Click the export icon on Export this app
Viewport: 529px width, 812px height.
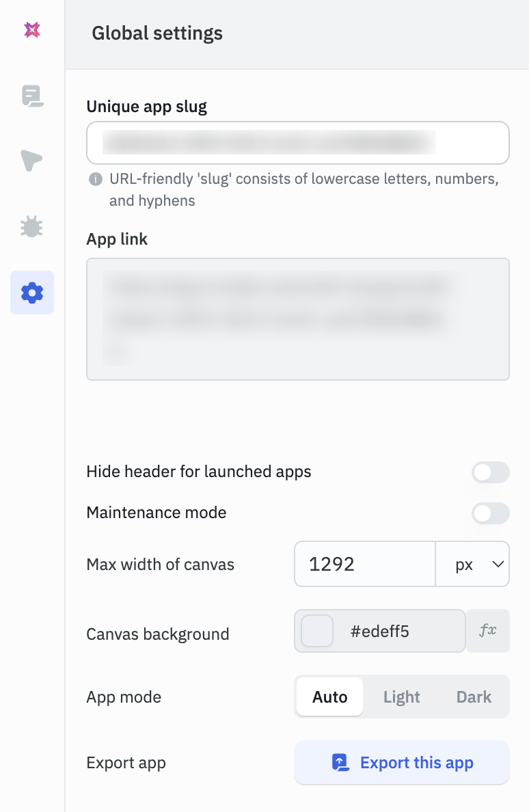340,762
